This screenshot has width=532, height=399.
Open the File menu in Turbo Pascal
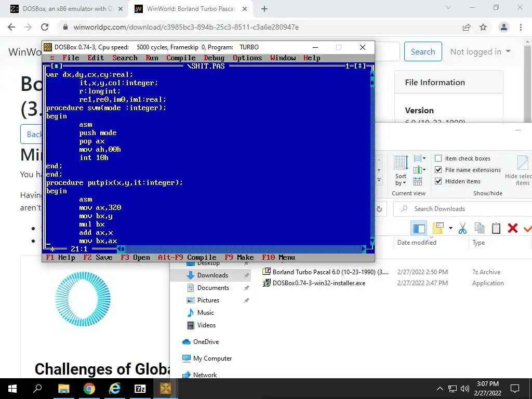pos(71,58)
